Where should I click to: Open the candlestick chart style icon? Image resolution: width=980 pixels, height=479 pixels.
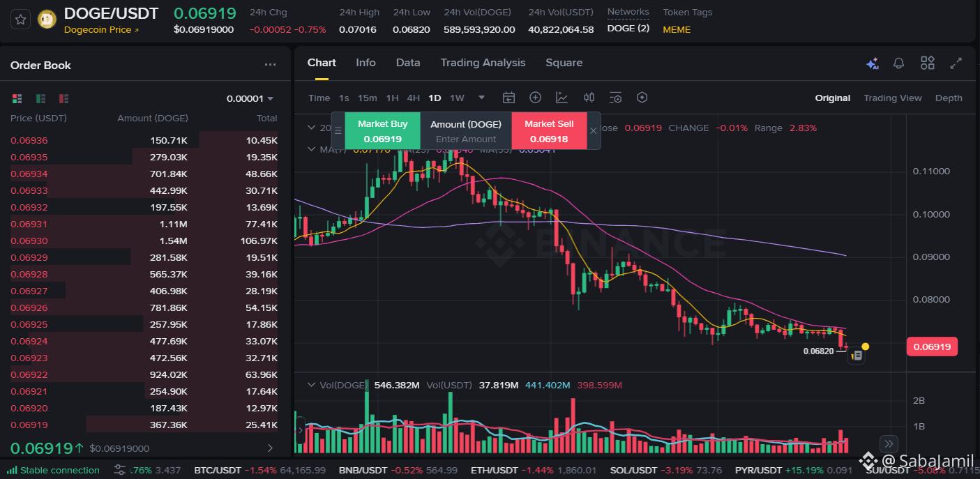pyautogui.click(x=589, y=98)
